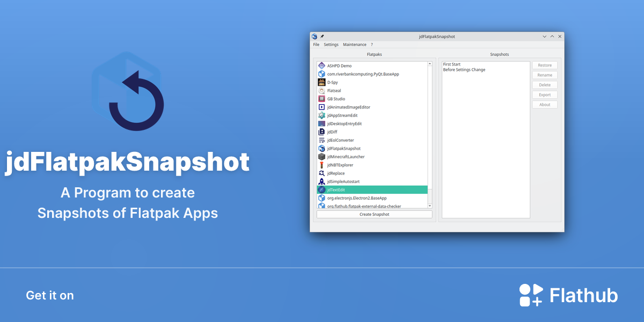Select jdDiff in the Flatpaks list
The width and height of the screenshot is (644, 322).
tap(372, 132)
